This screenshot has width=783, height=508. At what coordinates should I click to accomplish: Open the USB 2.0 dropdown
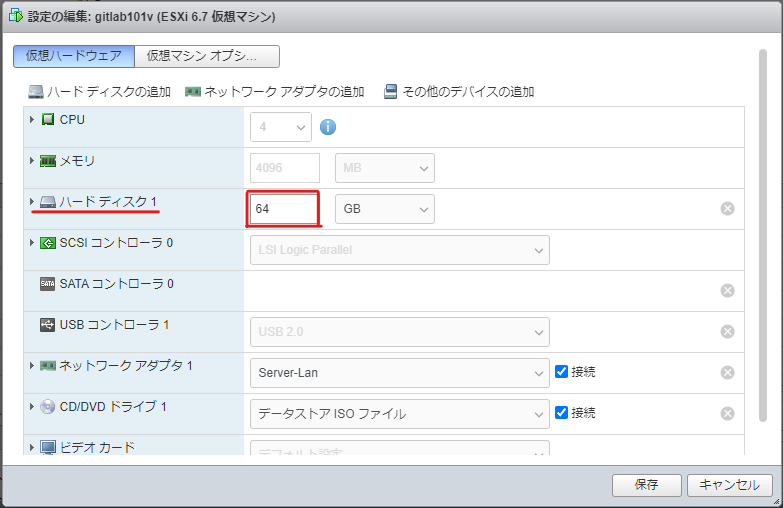coord(399,332)
